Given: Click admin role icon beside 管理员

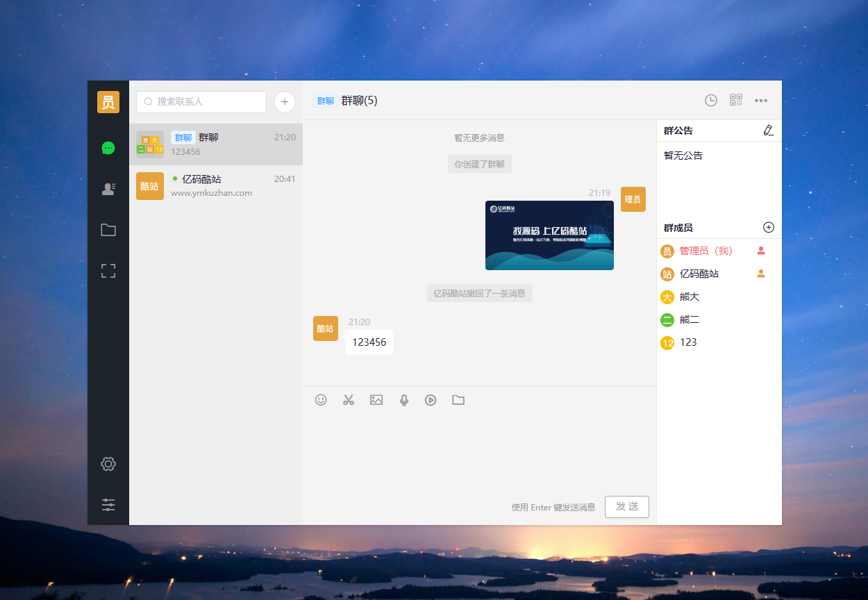Looking at the screenshot, I should [x=761, y=251].
